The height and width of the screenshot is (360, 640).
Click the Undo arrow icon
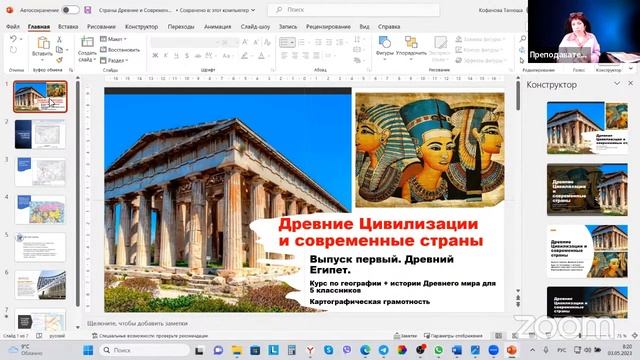(x=13, y=39)
